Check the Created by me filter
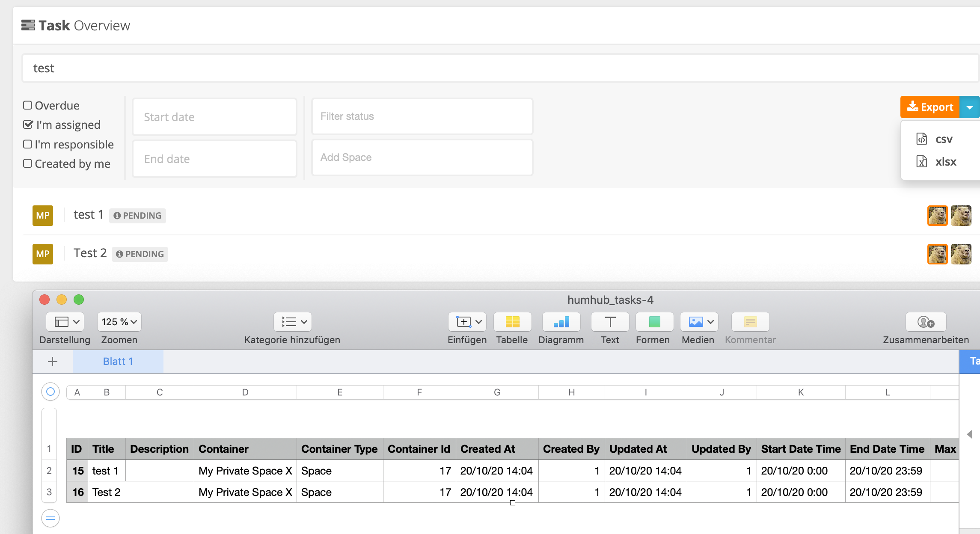The image size is (980, 534). pyautogui.click(x=27, y=163)
